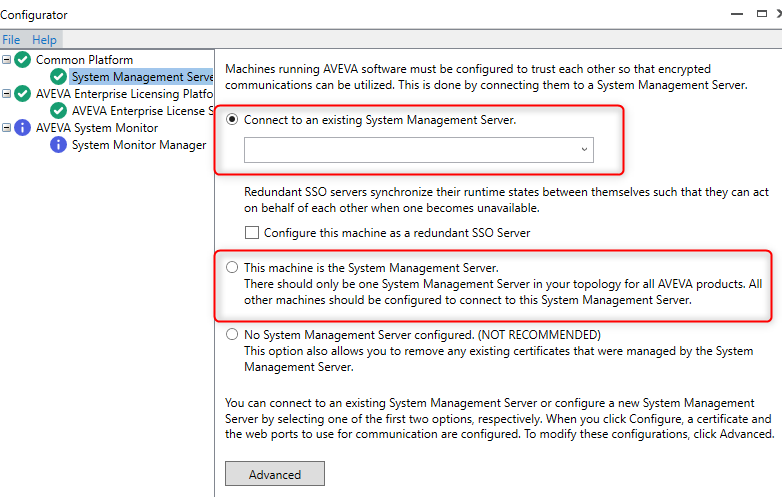
Task: Click blue info icon beside AVEVA System Monitor
Action: coord(22,128)
